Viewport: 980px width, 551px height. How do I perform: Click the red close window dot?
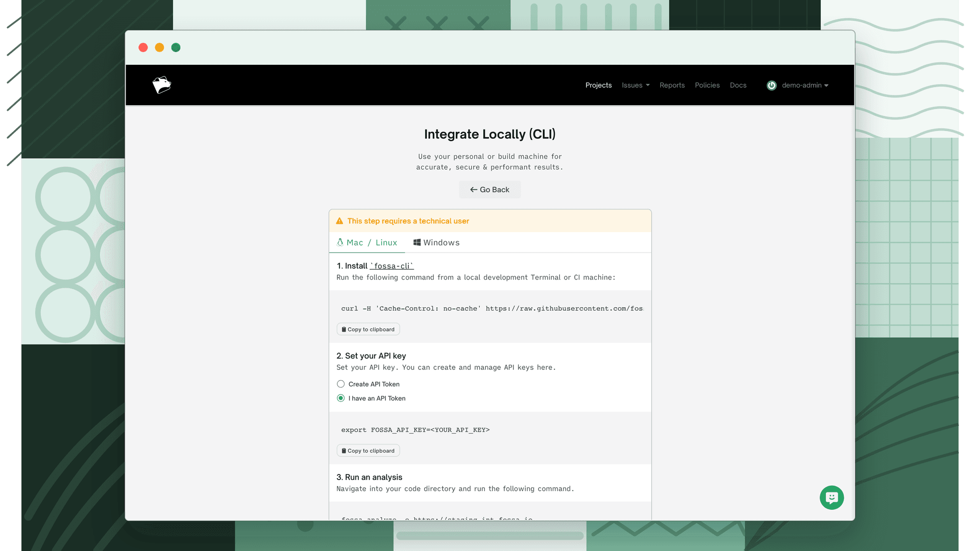[x=143, y=47]
